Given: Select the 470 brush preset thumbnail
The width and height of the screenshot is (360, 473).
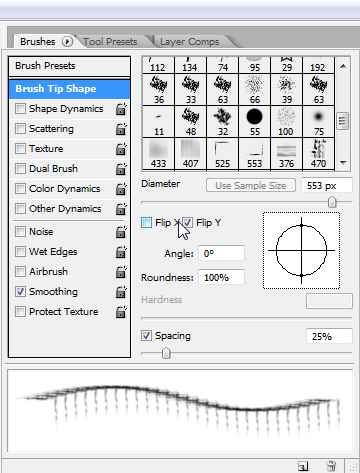Looking at the screenshot, I should click(319, 154).
